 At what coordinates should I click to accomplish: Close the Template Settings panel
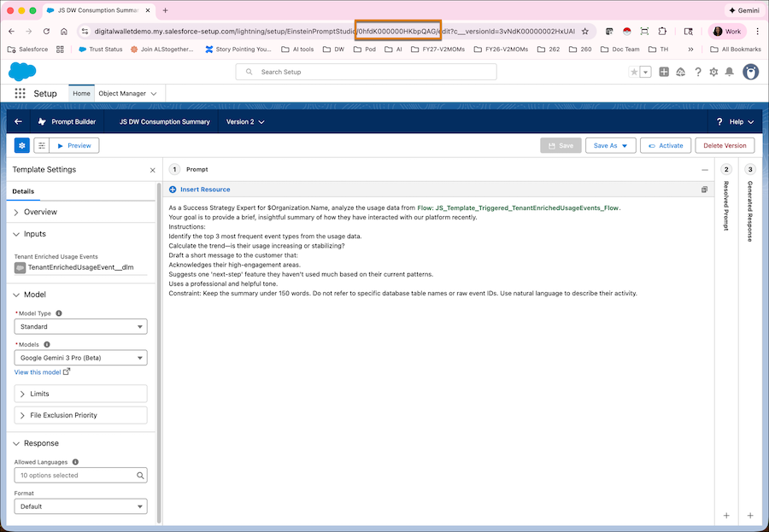[153, 170]
